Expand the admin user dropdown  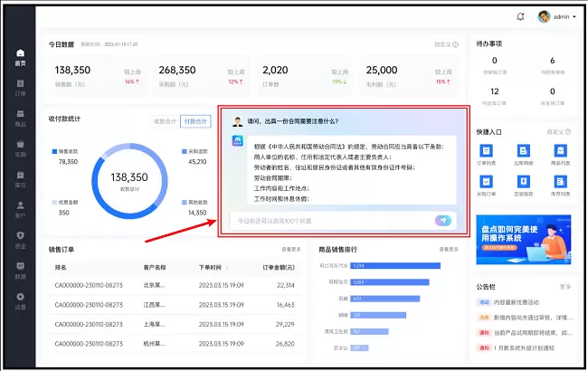(x=555, y=16)
